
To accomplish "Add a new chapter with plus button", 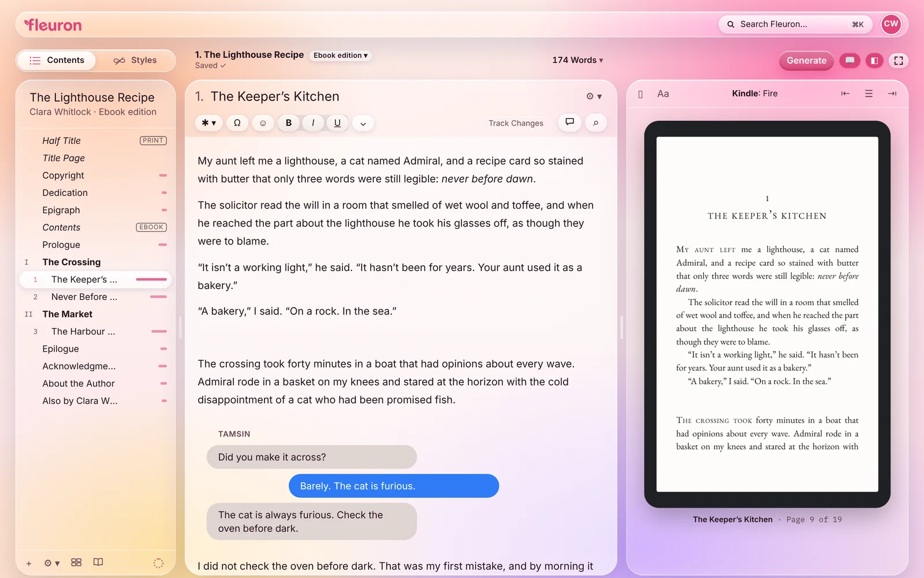I will tap(29, 563).
